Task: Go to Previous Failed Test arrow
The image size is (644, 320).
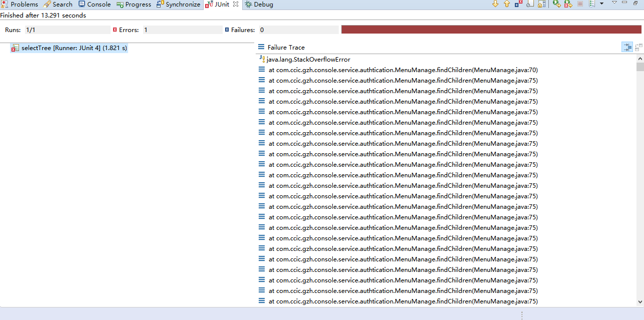Action: pyautogui.click(x=507, y=4)
